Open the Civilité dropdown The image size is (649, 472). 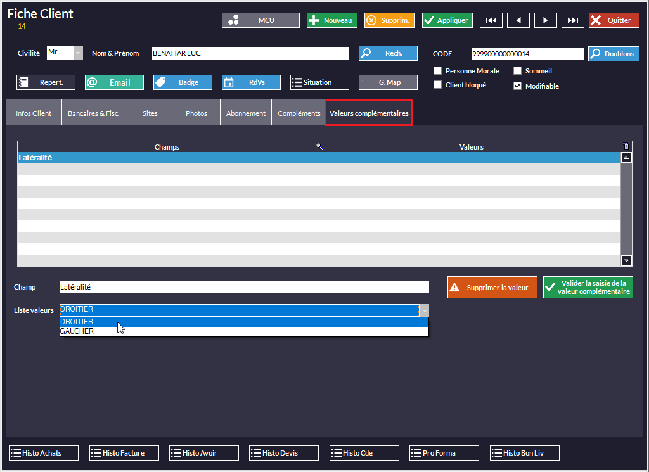[x=80, y=52]
